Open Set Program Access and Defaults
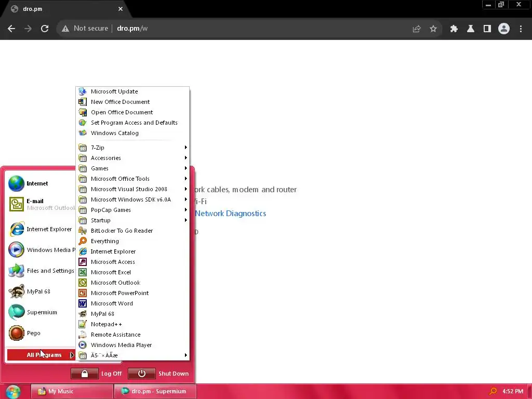Image resolution: width=532 pixels, height=399 pixels. [132, 123]
